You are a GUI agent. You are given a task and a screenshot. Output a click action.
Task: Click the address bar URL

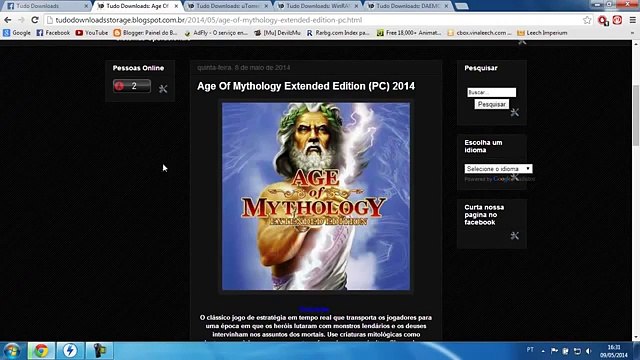pyautogui.click(x=209, y=20)
